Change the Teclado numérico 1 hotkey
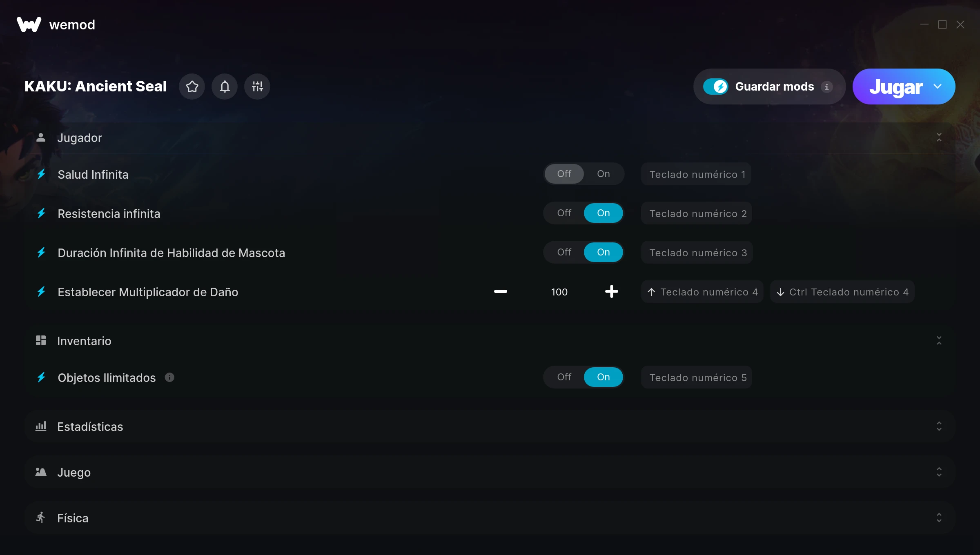Image resolution: width=980 pixels, height=555 pixels. tap(696, 174)
